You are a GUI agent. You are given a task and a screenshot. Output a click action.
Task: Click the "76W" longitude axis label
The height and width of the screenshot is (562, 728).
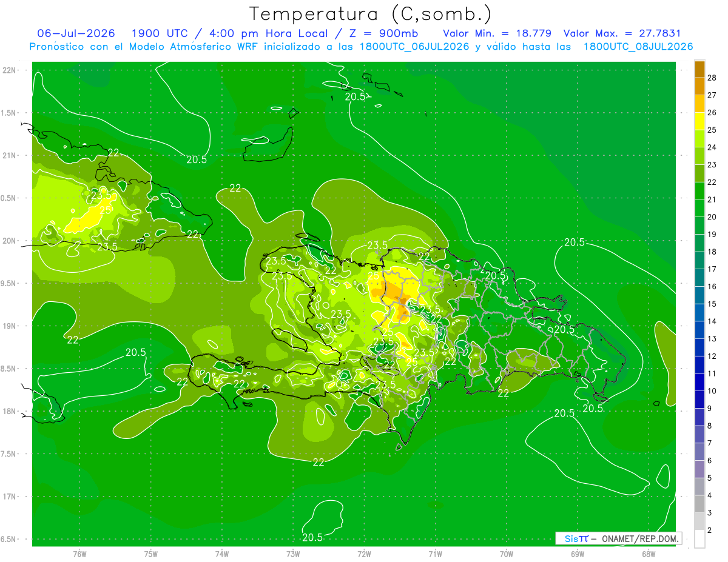tap(79, 554)
